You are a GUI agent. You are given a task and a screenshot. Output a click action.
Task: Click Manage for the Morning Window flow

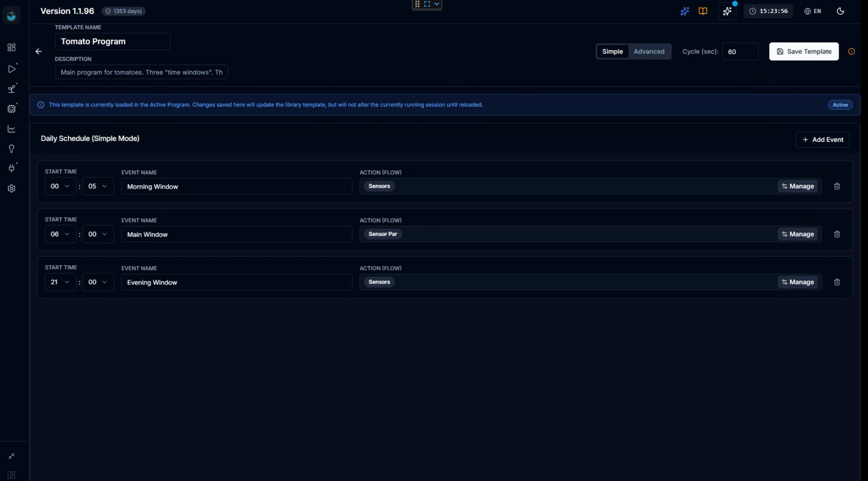[x=798, y=186]
